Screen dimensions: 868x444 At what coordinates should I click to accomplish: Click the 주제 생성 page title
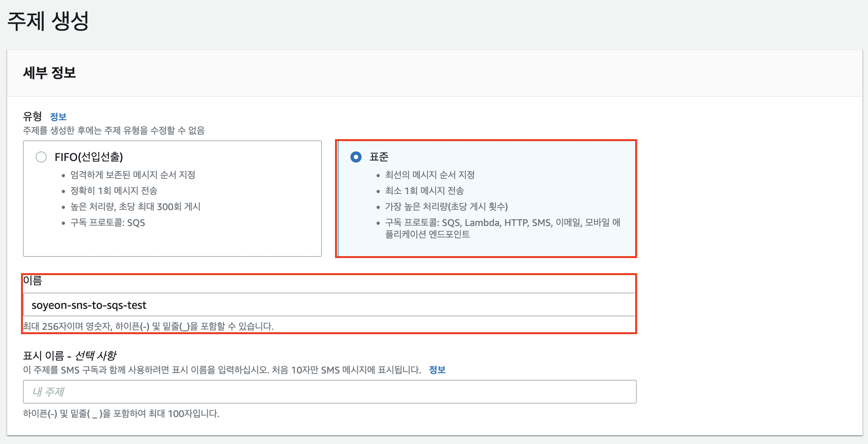coord(48,21)
